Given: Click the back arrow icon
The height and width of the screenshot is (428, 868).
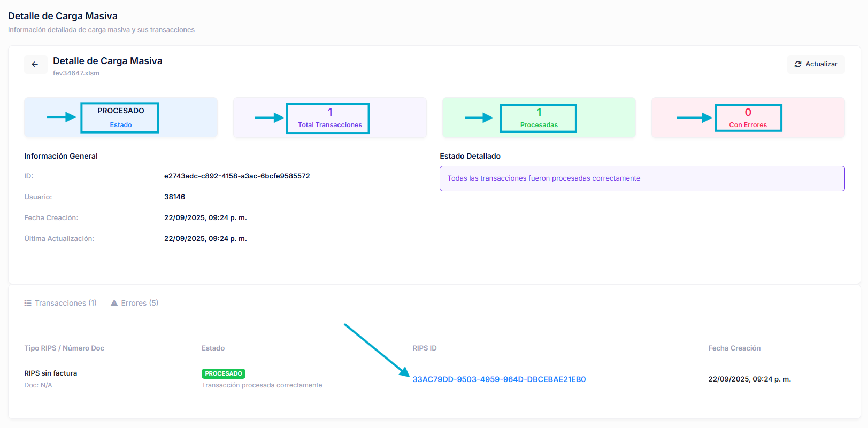Looking at the screenshot, I should pos(35,64).
